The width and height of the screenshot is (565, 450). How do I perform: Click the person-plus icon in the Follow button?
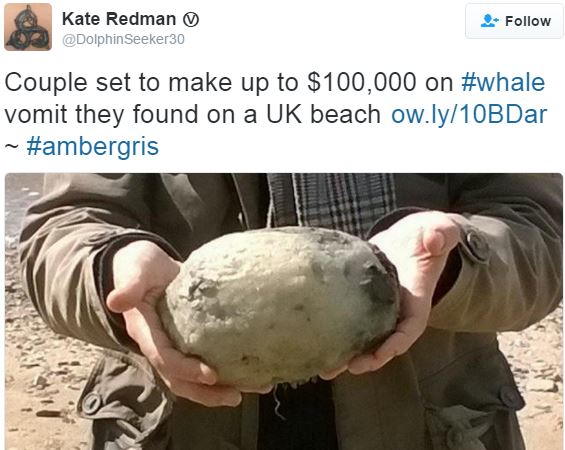point(489,21)
